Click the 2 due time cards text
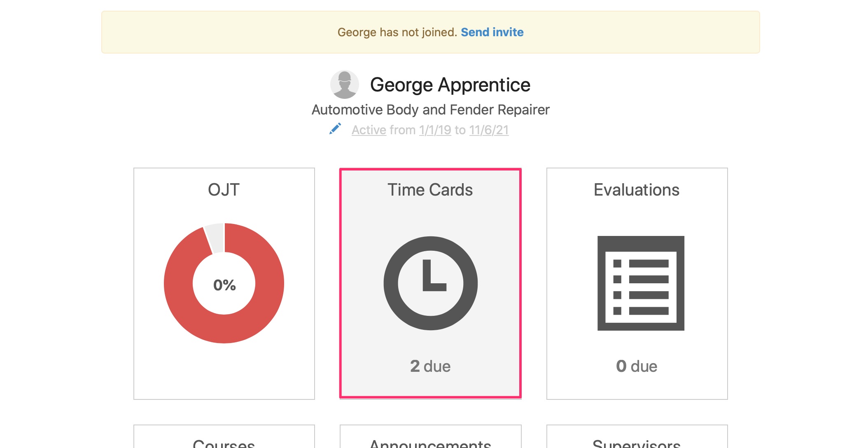868x448 pixels. click(430, 366)
